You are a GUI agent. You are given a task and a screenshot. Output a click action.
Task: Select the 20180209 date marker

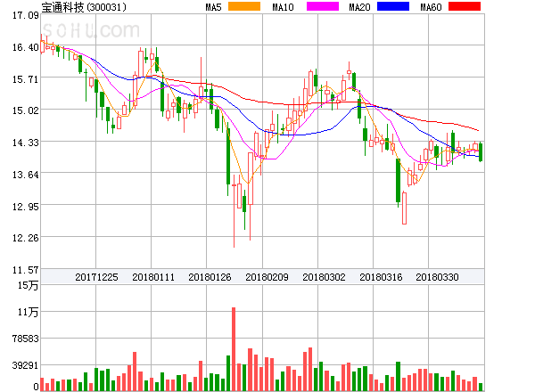pyautogui.click(x=267, y=277)
